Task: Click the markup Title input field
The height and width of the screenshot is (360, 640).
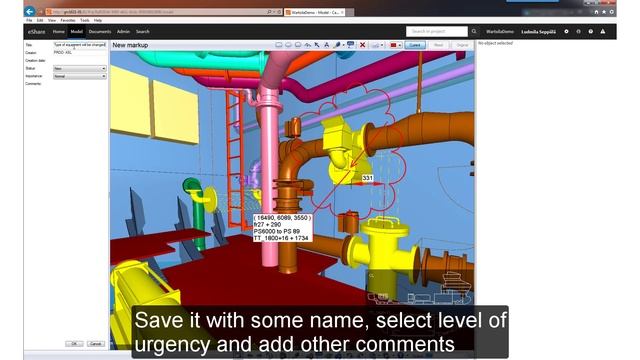Action: [x=80, y=44]
